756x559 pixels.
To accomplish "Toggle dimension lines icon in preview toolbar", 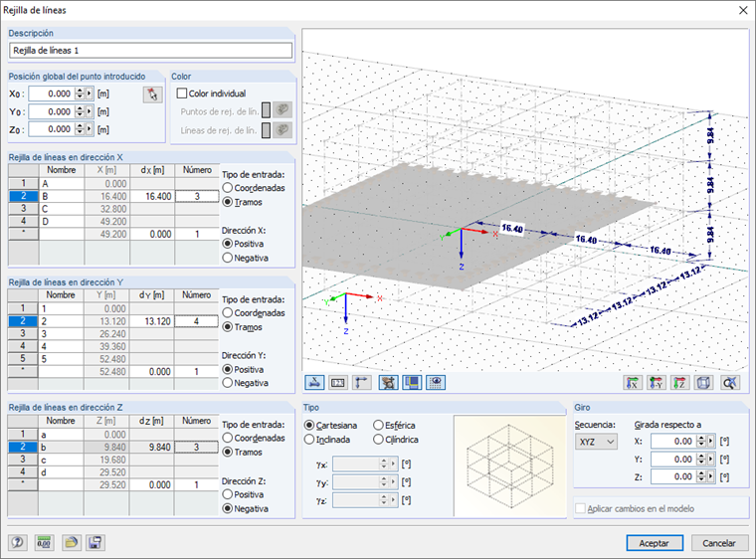I will point(362,383).
